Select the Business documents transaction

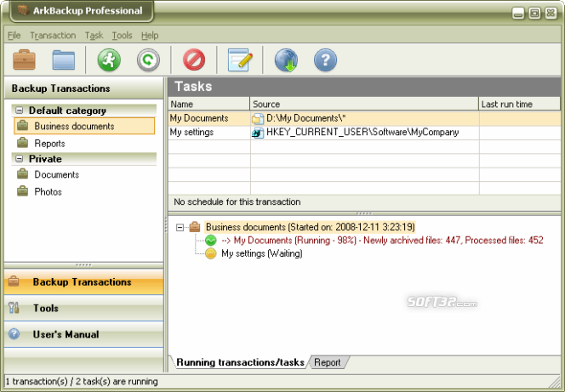click(x=84, y=126)
